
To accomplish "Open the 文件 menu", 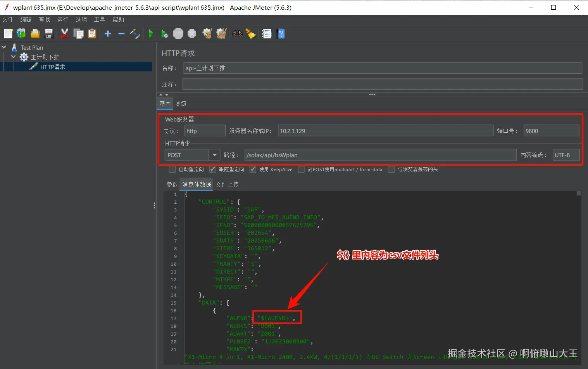I will (x=8, y=19).
